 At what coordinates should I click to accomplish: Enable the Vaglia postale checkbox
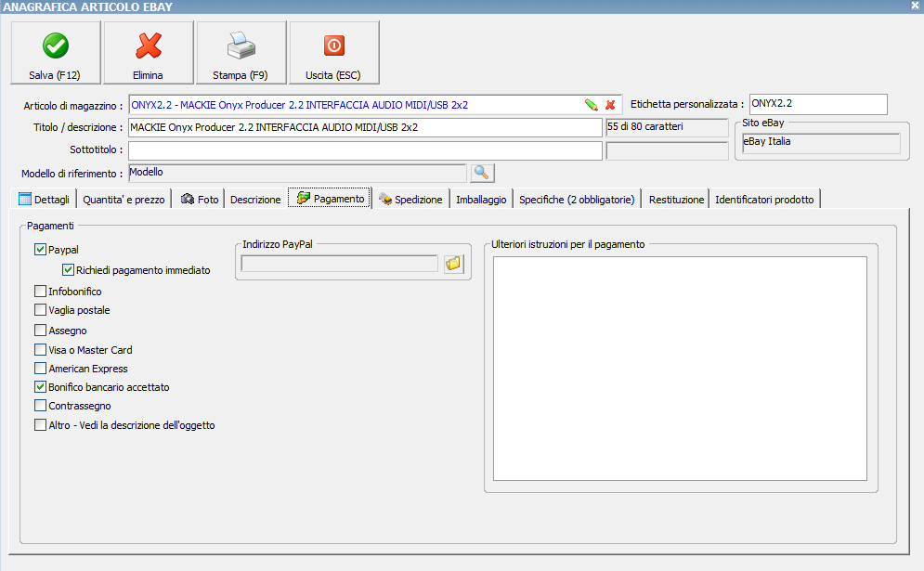click(40, 310)
